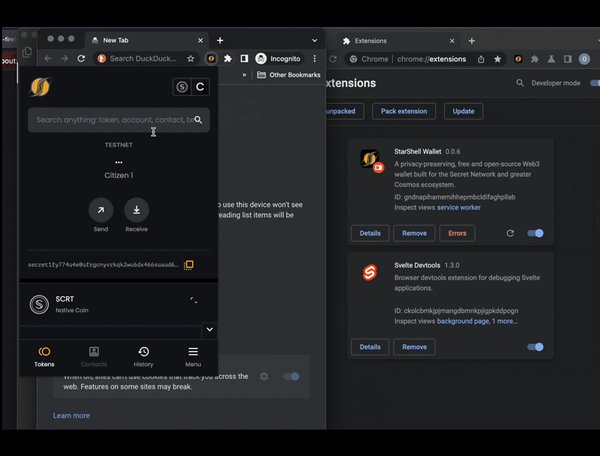Screen dimensions: 600x456
Task: Open the extensions puzzle menu in the incognito window
Action: click(x=228, y=59)
